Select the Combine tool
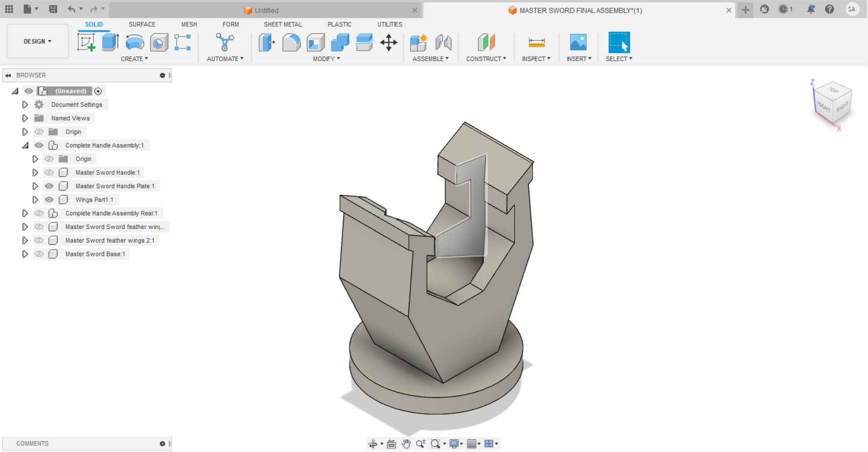The image size is (868, 452). tap(340, 43)
